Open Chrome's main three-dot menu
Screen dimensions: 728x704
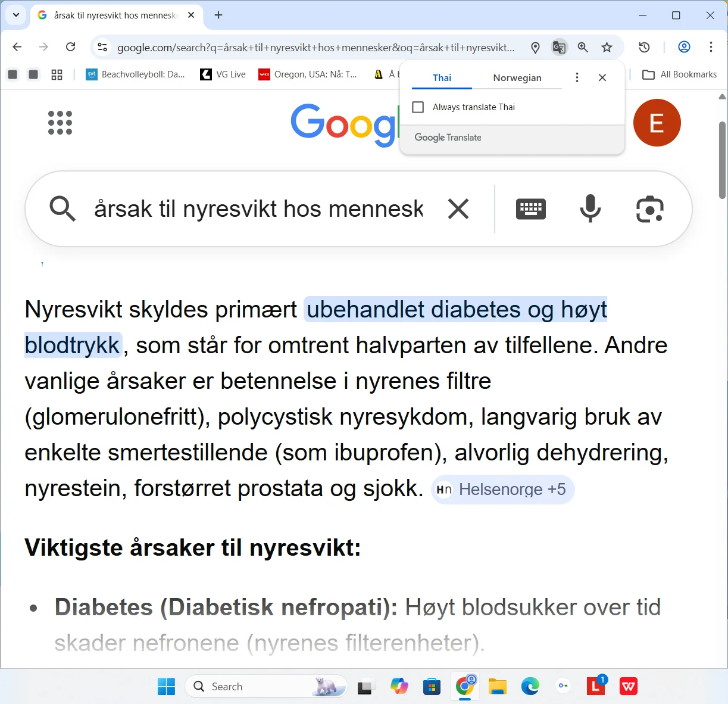(711, 47)
